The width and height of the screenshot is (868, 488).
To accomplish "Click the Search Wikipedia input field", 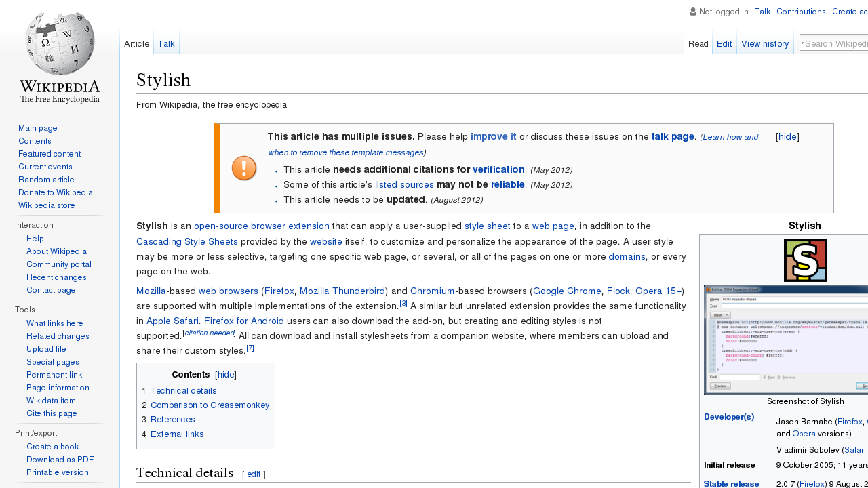I will pos(834,43).
